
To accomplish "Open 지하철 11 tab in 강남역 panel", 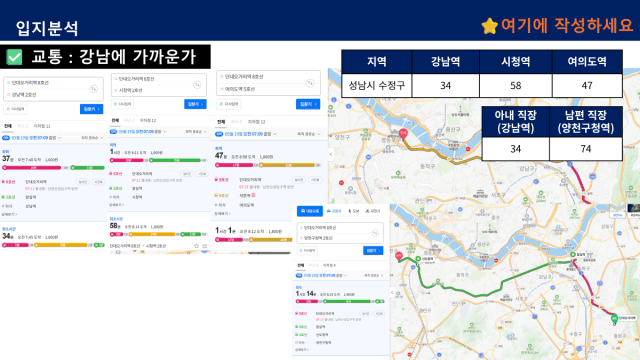I will [x=42, y=126].
